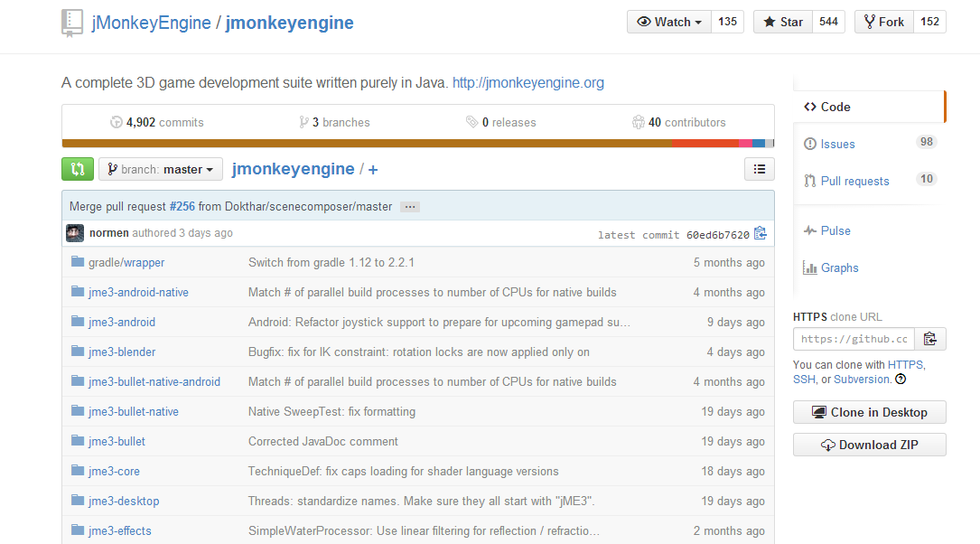Screen dimensions: 980x544
Task: Click the commits clock icon
Action: [x=117, y=122]
